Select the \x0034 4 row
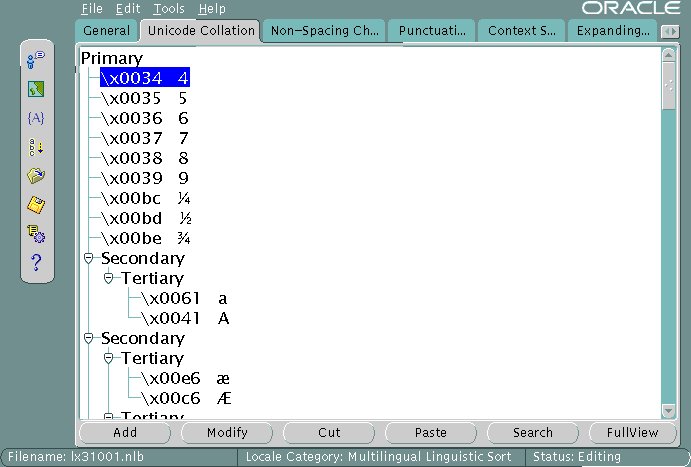This screenshot has height=467, width=691. pos(145,78)
